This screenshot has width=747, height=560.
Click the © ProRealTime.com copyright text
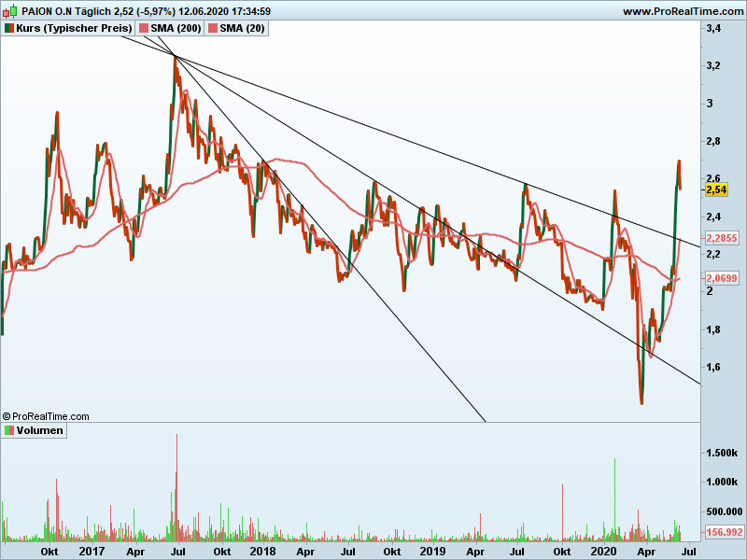pyautogui.click(x=47, y=416)
